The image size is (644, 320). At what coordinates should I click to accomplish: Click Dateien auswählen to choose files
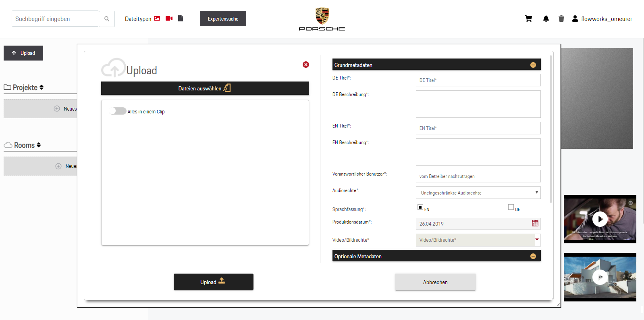(205, 88)
